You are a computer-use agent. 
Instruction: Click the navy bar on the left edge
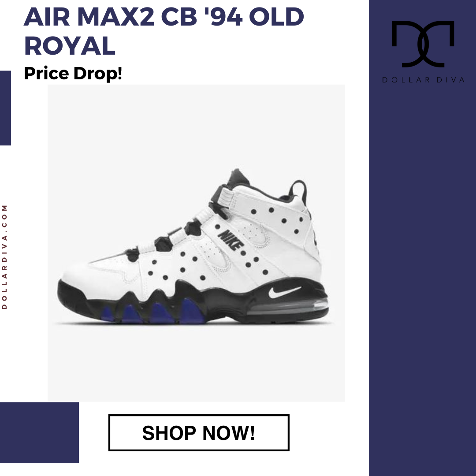5,108
